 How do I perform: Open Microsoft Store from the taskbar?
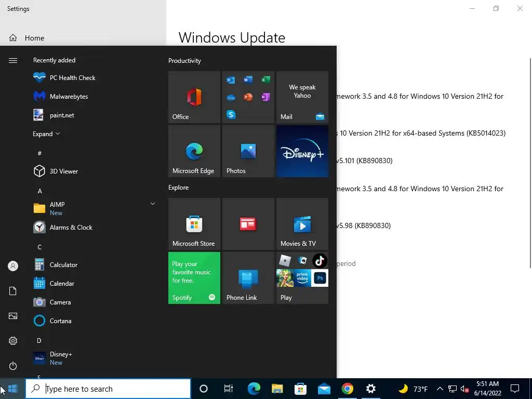pyautogui.click(x=301, y=389)
